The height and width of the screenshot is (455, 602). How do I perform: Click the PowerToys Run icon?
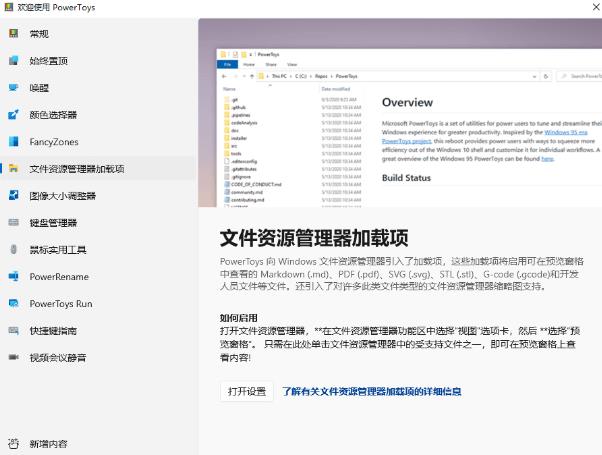click(13, 303)
